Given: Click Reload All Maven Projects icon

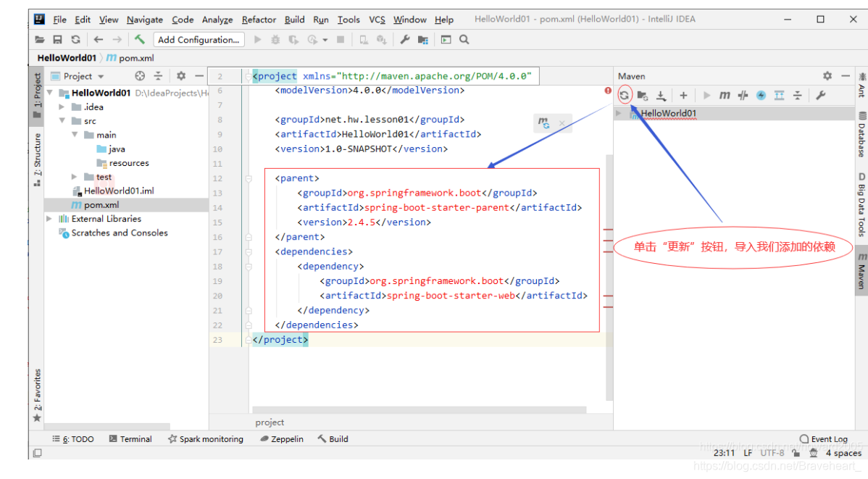Looking at the screenshot, I should point(625,95).
